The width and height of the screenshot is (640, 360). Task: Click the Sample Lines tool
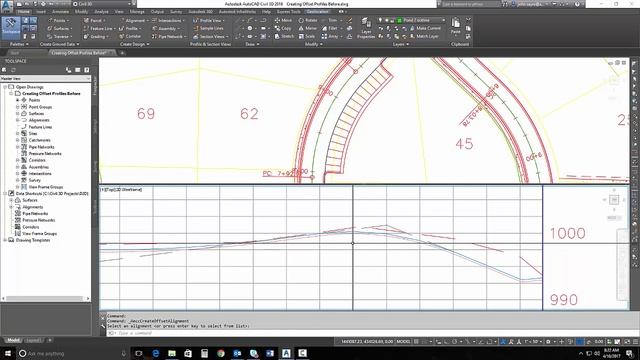tap(208, 29)
